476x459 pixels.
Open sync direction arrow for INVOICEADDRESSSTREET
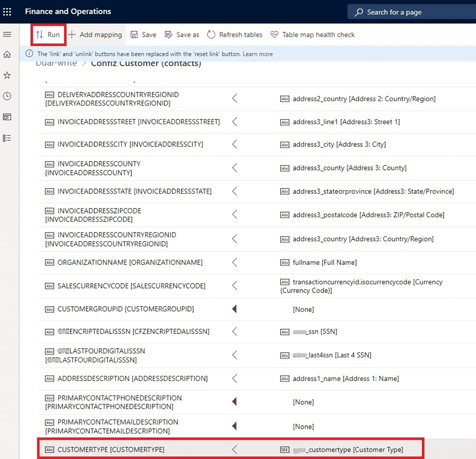[234, 122]
